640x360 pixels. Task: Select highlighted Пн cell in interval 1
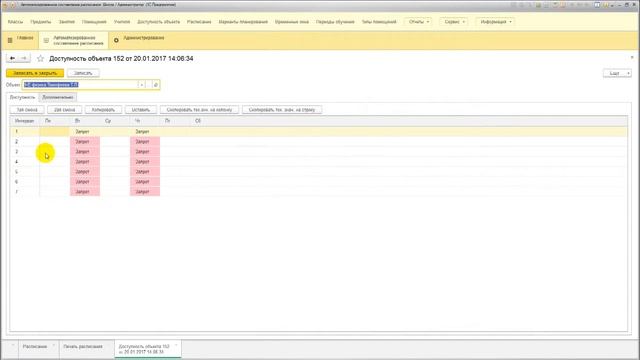(55, 132)
